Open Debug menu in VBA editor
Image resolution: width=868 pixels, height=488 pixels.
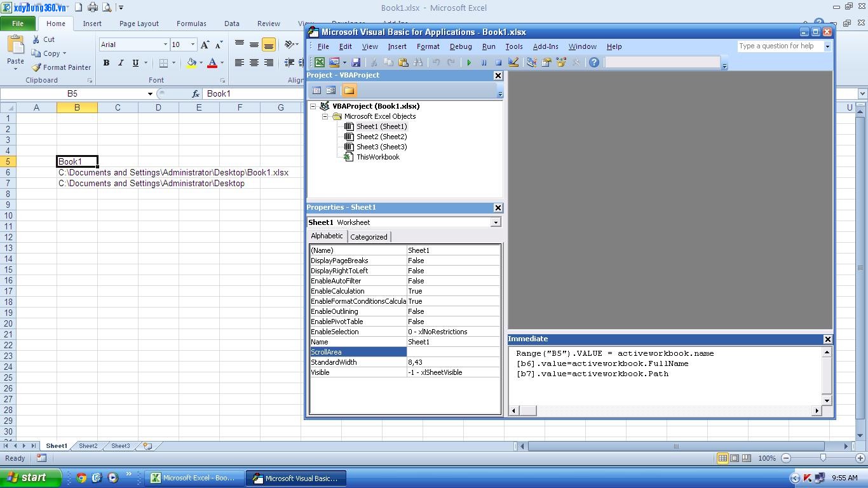click(461, 46)
